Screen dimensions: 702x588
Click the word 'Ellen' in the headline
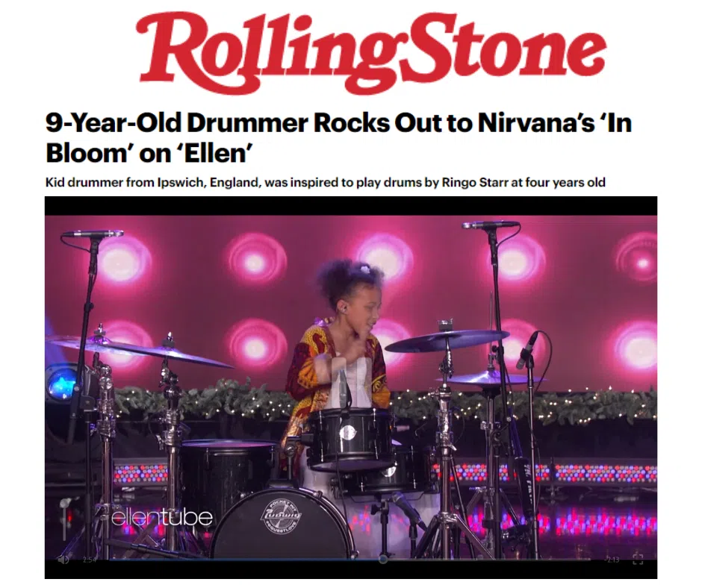point(216,153)
